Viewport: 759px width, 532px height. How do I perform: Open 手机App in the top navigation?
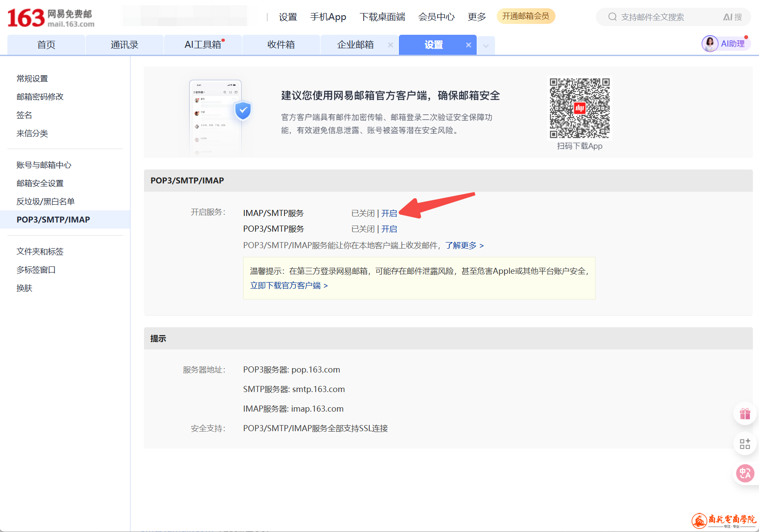328,17
